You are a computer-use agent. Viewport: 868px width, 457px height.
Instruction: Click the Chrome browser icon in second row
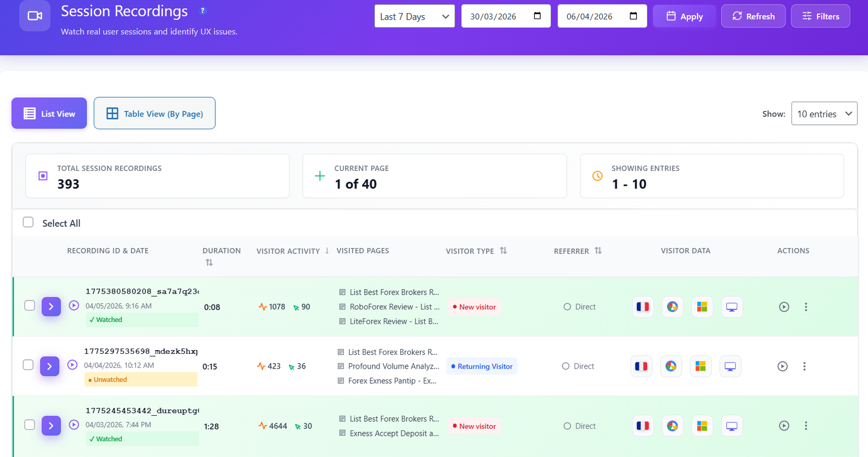coord(671,366)
